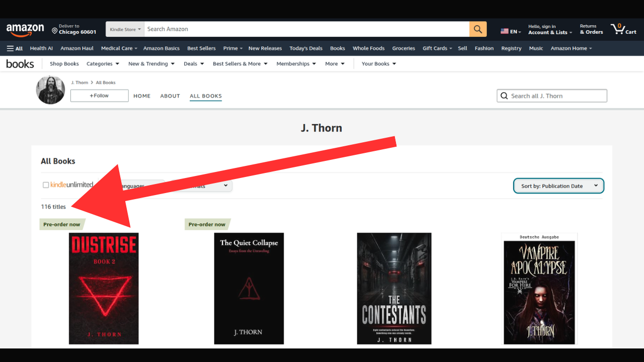
Task: Switch to the HOME tab
Action: pyautogui.click(x=142, y=96)
